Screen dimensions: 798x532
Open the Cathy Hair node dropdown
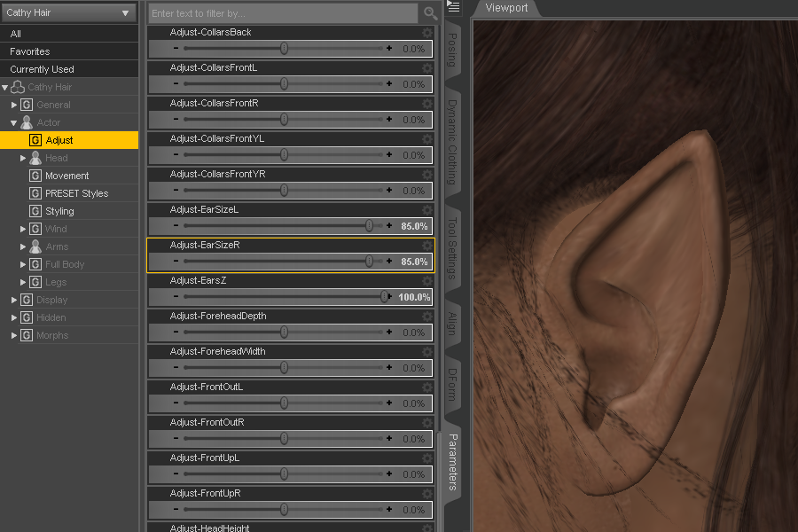[69, 12]
